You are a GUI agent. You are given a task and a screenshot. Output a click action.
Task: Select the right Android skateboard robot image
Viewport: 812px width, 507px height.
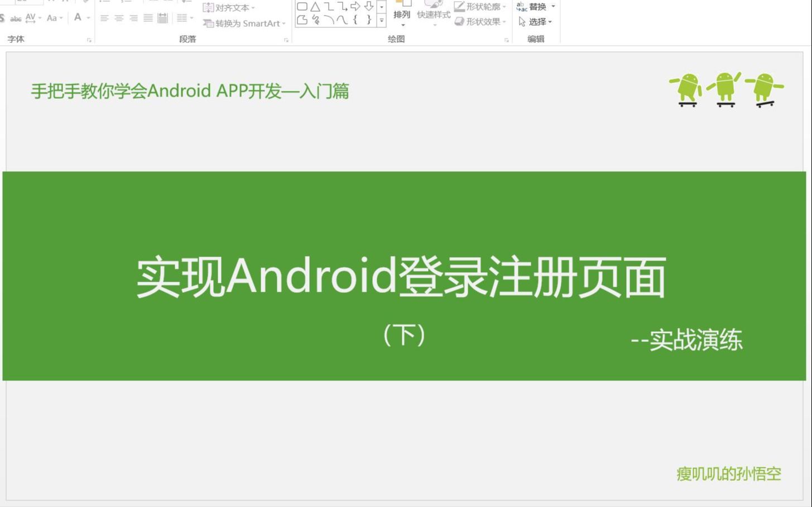tap(765, 89)
